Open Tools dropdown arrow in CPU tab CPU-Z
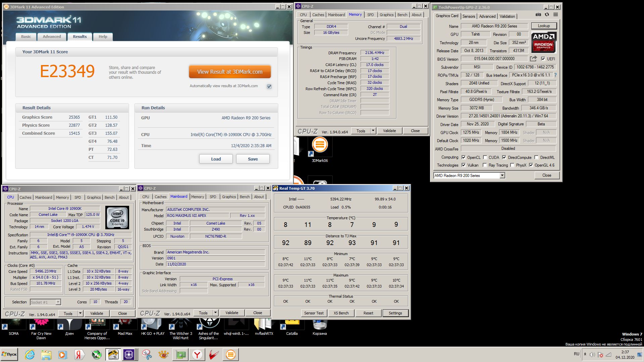This screenshot has height=362, width=644. [80, 313]
